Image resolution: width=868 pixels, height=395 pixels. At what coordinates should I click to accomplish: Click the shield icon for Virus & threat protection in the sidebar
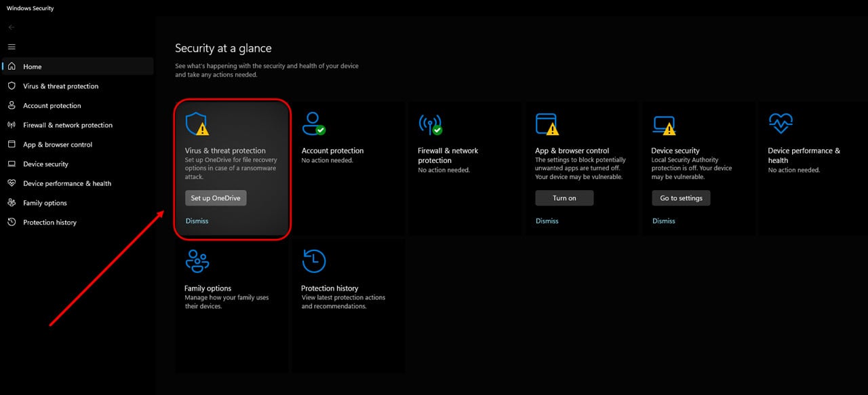[x=11, y=86]
